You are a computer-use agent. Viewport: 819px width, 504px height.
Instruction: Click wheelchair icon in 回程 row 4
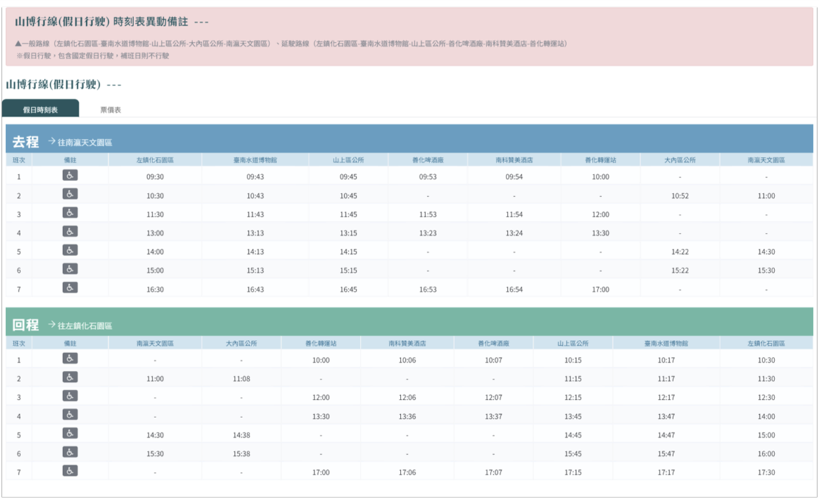[70, 415]
